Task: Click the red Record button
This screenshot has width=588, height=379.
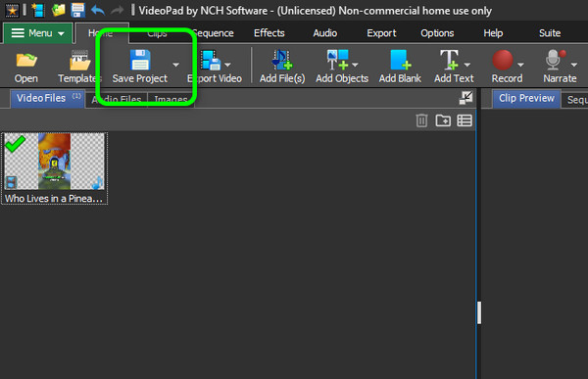Action: click(507, 68)
